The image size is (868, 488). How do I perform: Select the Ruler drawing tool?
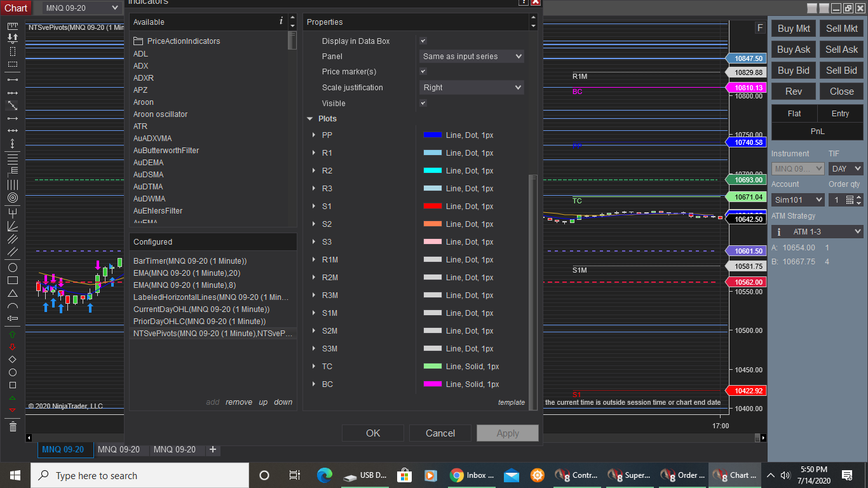(x=13, y=26)
